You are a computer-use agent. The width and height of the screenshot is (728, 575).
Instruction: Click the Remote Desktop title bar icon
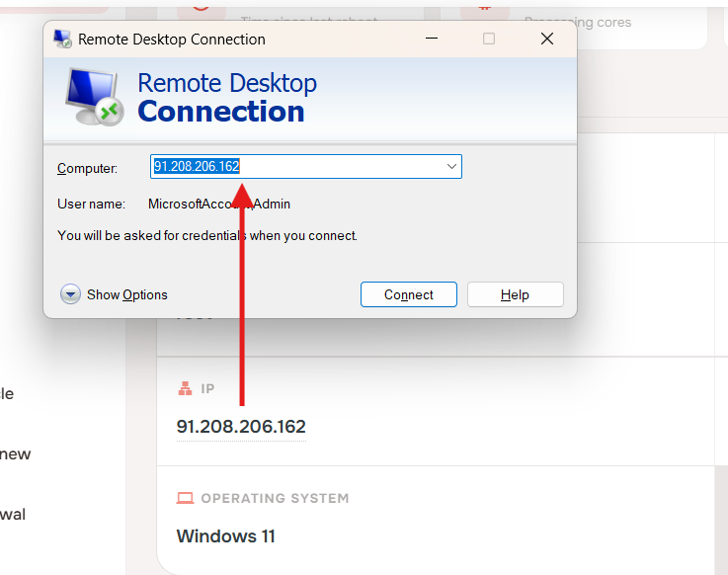point(62,39)
